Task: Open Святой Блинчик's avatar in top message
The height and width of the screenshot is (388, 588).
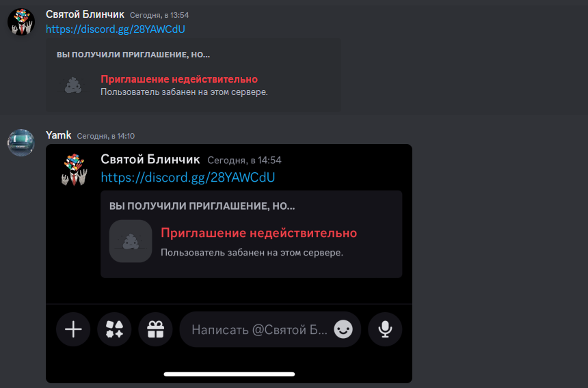Action: coord(21,22)
